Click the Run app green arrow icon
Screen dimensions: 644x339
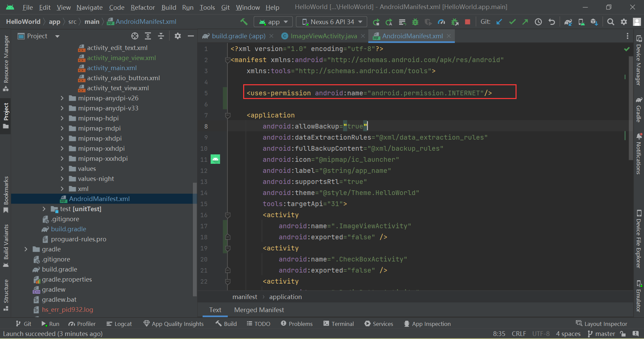376,22
